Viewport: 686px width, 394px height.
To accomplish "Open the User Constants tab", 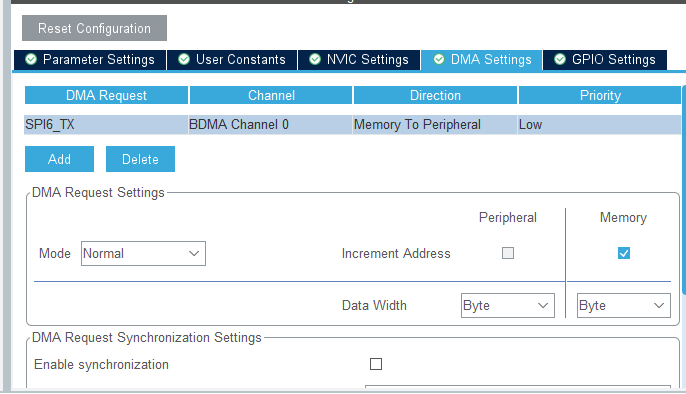I will [232, 59].
